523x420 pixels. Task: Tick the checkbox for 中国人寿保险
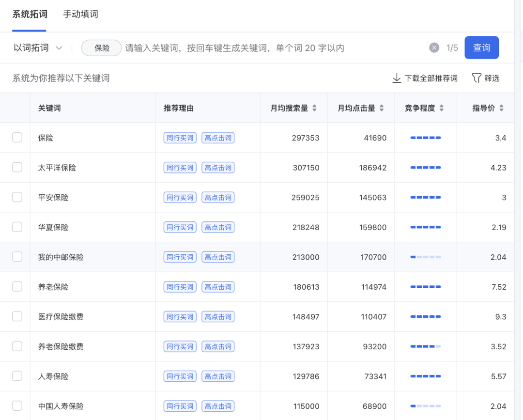[17, 406]
